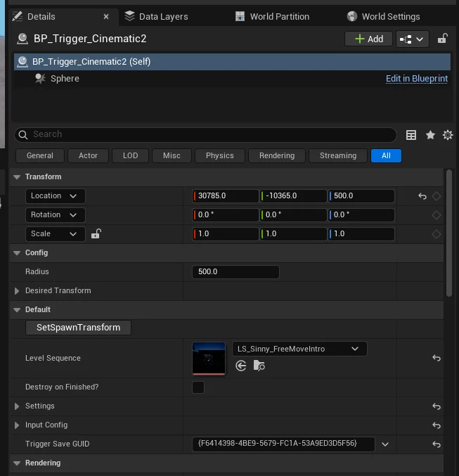Focus the property Search field

(x=205, y=134)
